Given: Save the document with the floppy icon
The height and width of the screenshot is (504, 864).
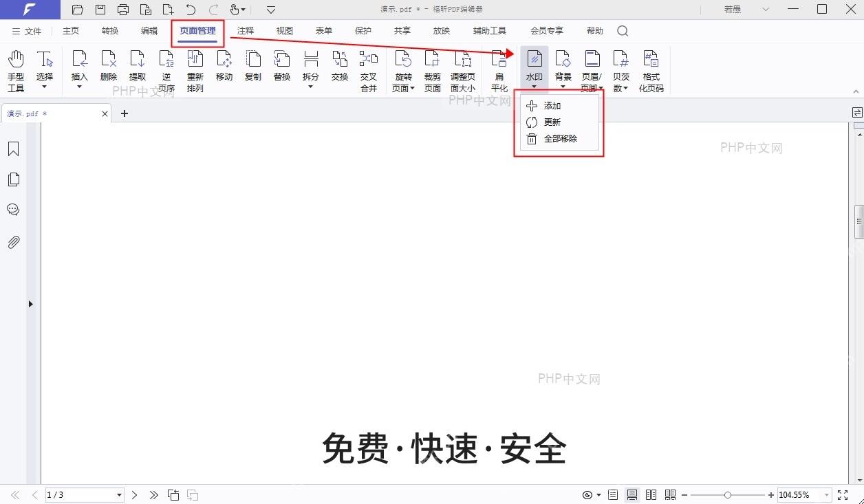Looking at the screenshot, I should coord(100,10).
